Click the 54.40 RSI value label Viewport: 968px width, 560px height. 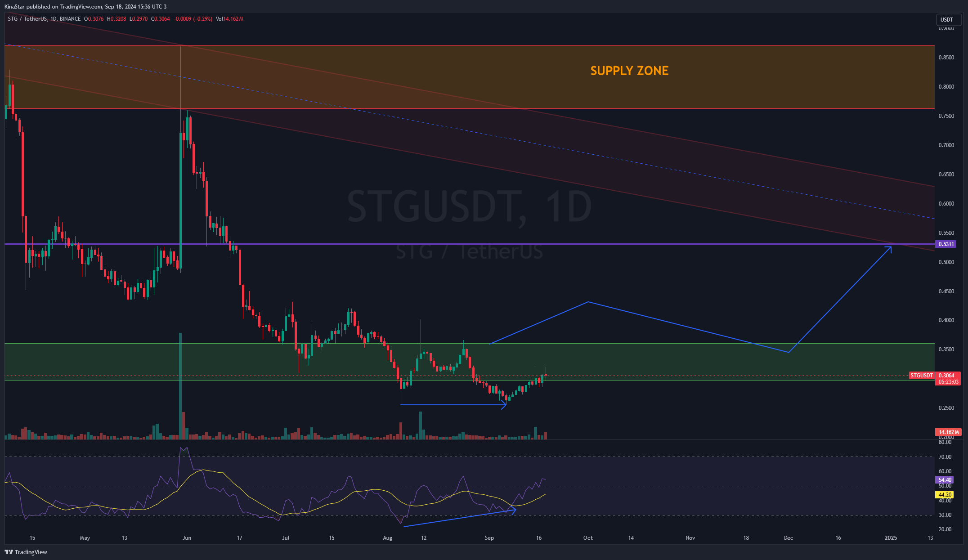pos(945,480)
